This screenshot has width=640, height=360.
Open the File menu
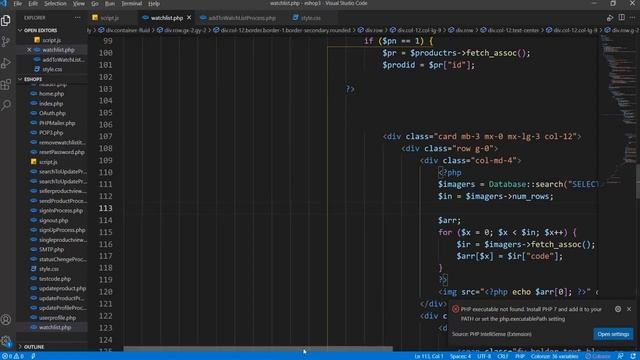[18, 4]
